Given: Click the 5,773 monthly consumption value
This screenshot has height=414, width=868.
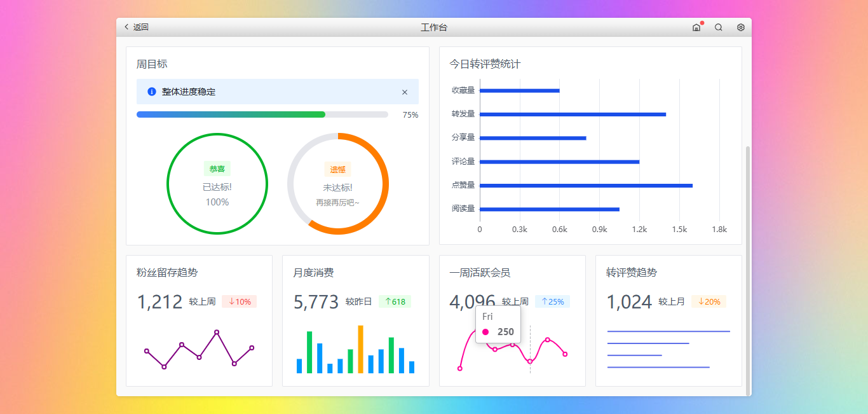Looking at the screenshot, I should click(316, 301).
